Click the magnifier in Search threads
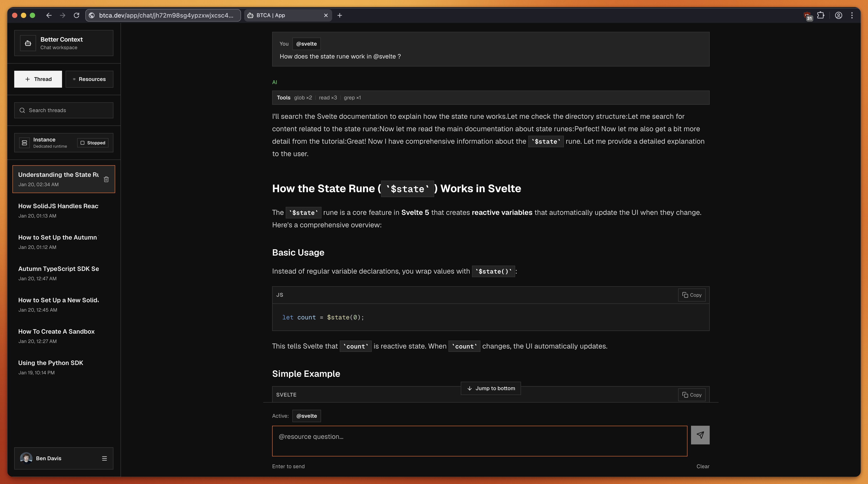Image resolution: width=868 pixels, height=484 pixels. pyautogui.click(x=22, y=110)
